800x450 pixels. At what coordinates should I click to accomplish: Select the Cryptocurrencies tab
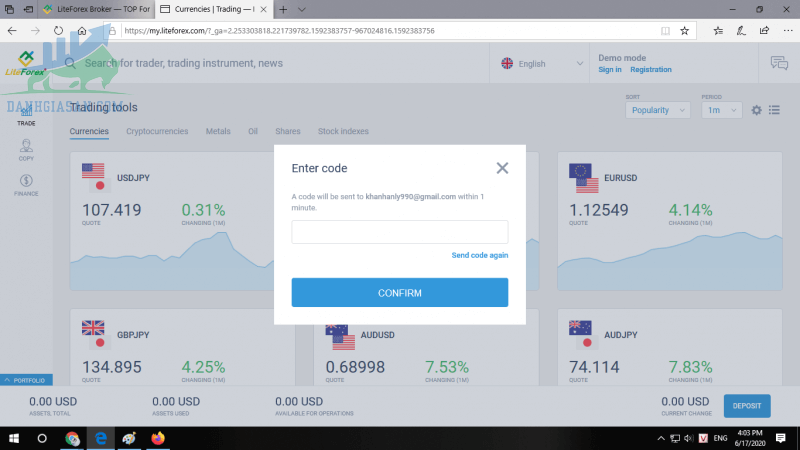click(157, 131)
